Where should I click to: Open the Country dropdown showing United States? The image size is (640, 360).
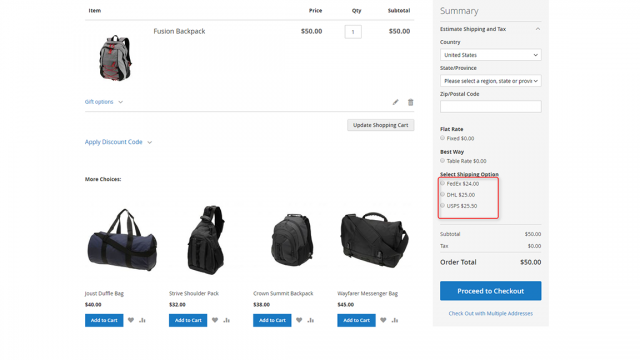point(491,55)
